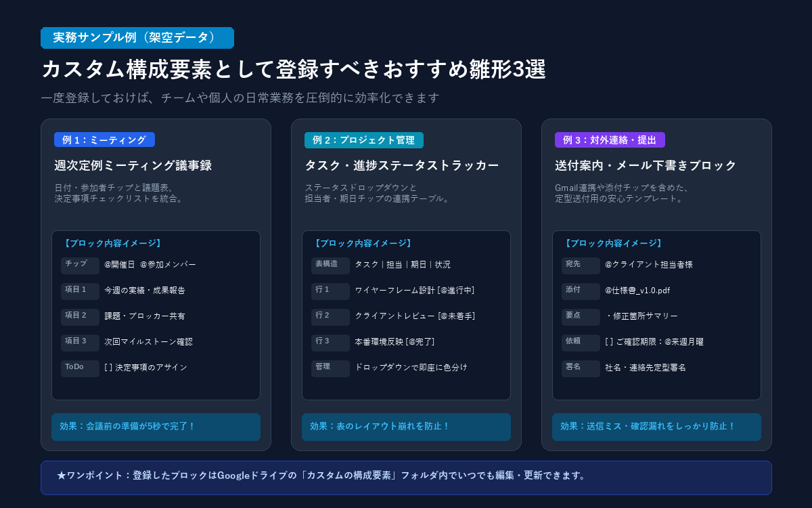Screen dimensions: 812x508
Task: Click the text 次回マイルストーン確認
Action: tap(149, 342)
